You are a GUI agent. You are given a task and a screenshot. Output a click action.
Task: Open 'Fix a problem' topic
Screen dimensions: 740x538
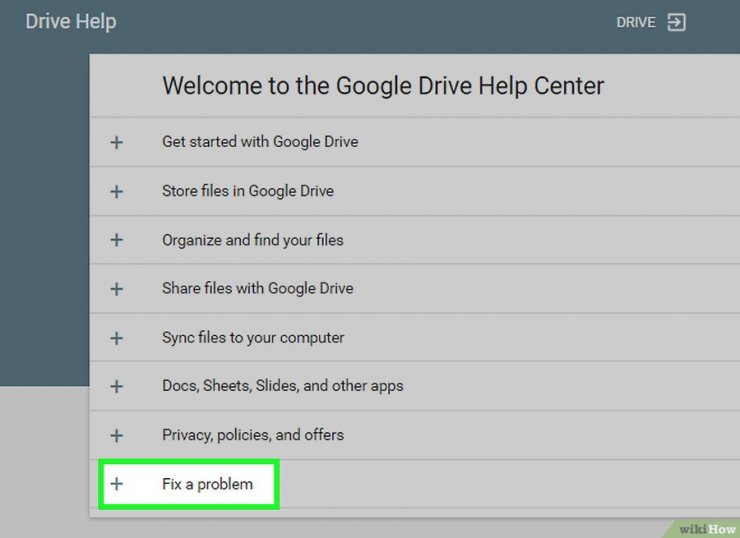pyautogui.click(x=208, y=484)
